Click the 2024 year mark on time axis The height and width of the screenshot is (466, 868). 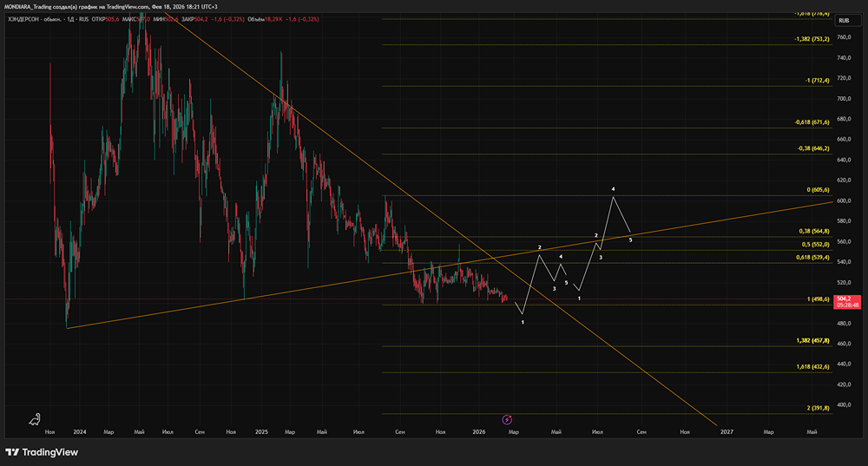[x=80, y=431]
